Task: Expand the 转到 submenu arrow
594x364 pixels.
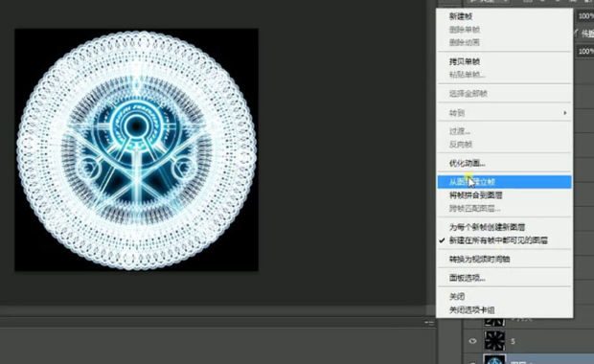Action: (x=565, y=113)
